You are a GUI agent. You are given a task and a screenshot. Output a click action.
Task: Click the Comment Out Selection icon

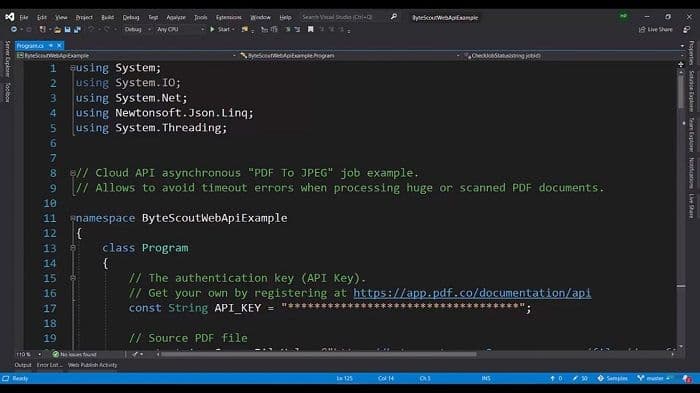(288, 29)
